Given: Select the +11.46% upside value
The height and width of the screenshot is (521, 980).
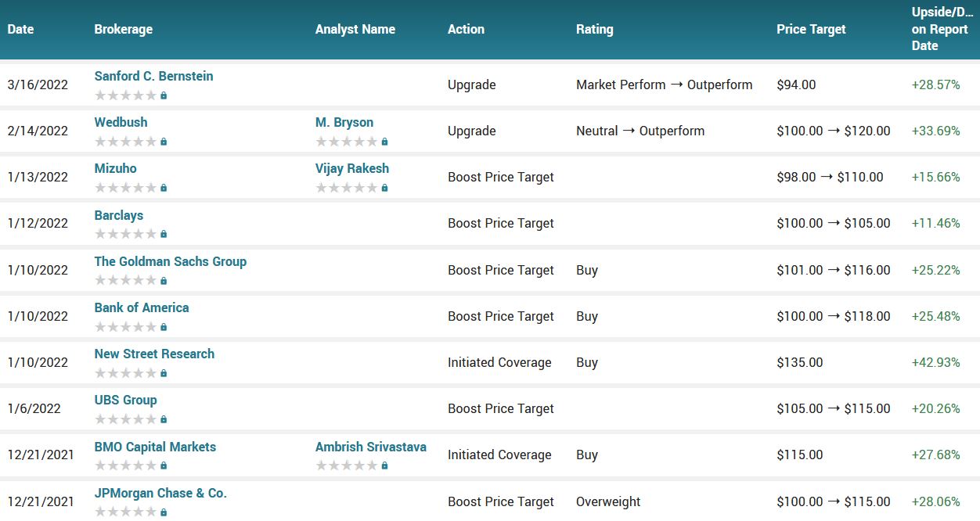Looking at the screenshot, I should click(x=936, y=223).
